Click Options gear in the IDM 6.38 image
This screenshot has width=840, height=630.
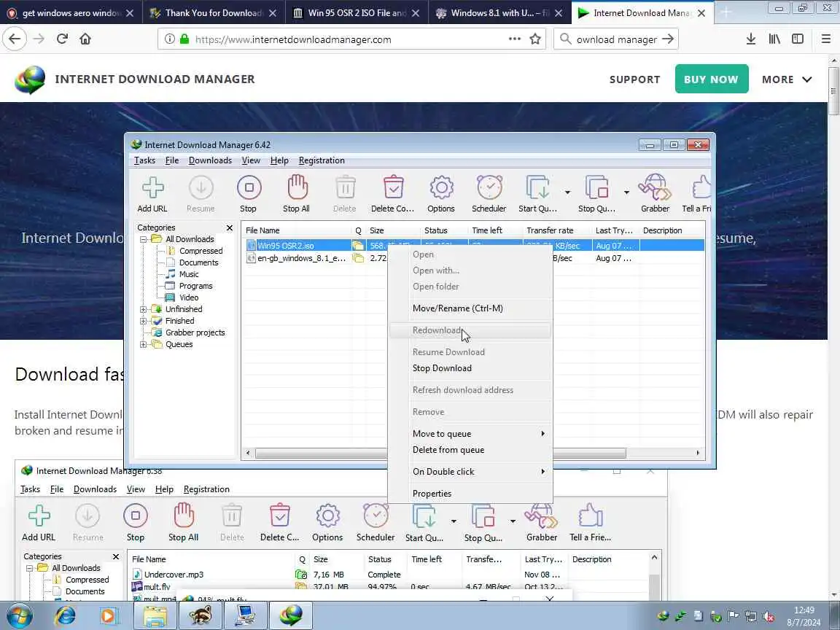pyautogui.click(x=328, y=516)
